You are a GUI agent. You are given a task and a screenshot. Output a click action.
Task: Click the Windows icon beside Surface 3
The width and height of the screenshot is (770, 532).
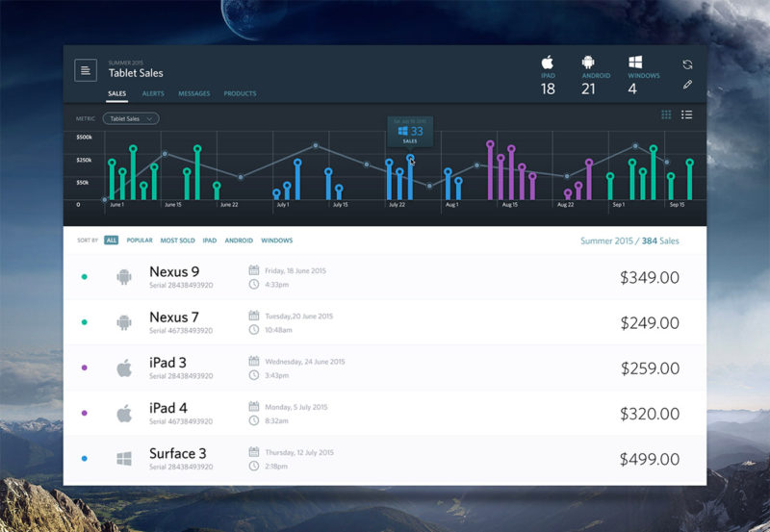point(123,459)
